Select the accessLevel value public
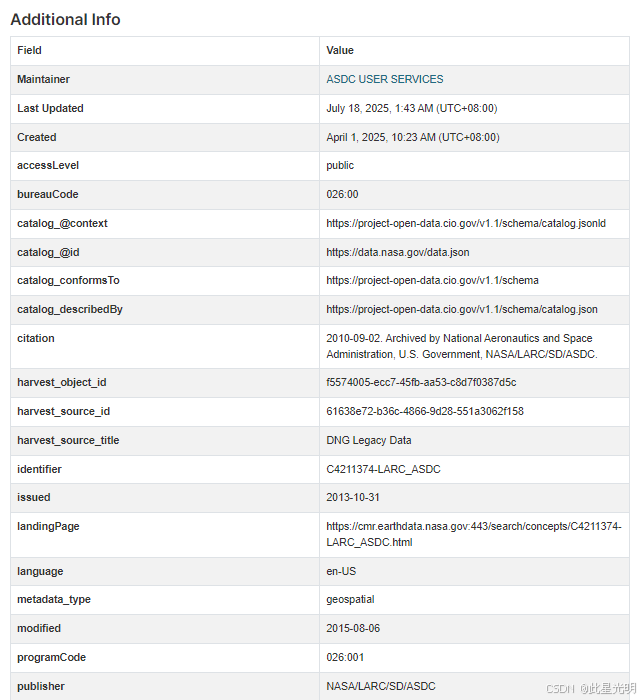The width and height of the screenshot is (642, 700). pyautogui.click(x=340, y=165)
